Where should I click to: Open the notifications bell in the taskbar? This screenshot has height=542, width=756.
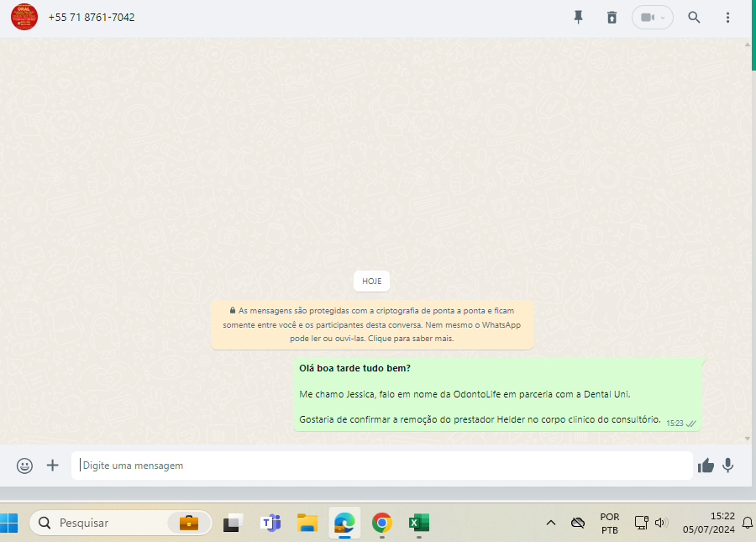tap(748, 523)
